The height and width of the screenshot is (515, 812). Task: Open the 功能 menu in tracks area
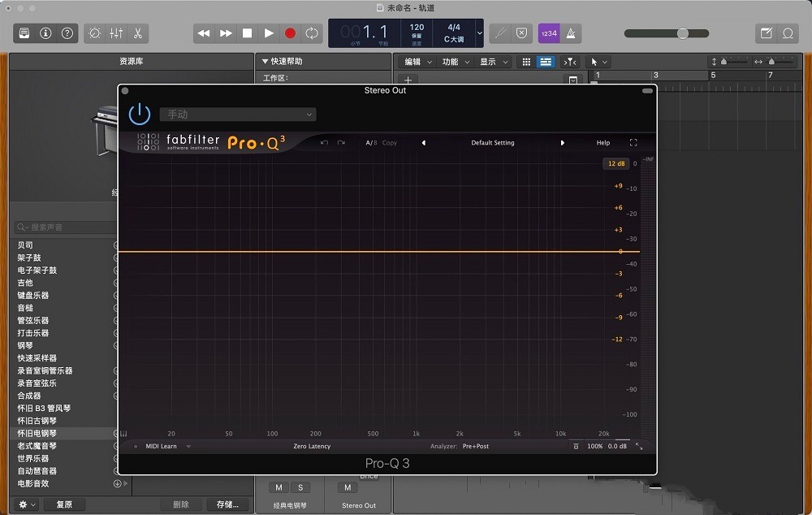coord(456,62)
